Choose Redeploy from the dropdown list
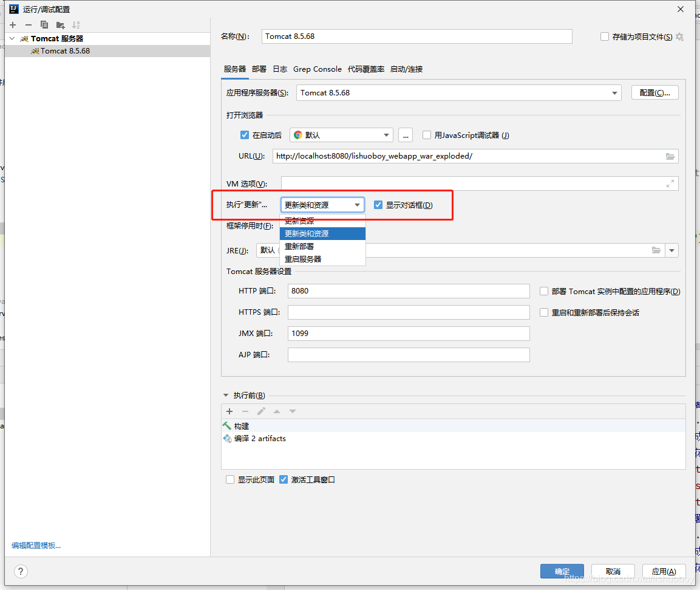The image size is (700, 590). (322, 246)
